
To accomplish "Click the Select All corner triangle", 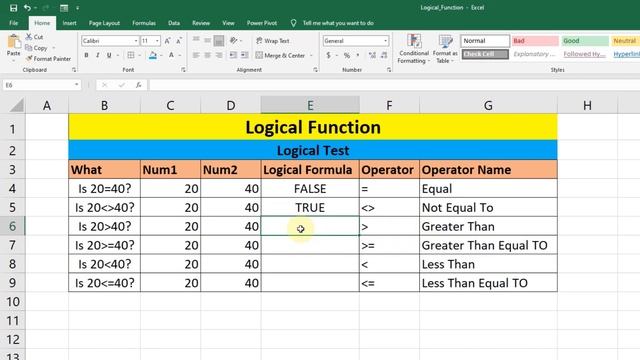I will [x=16, y=105].
